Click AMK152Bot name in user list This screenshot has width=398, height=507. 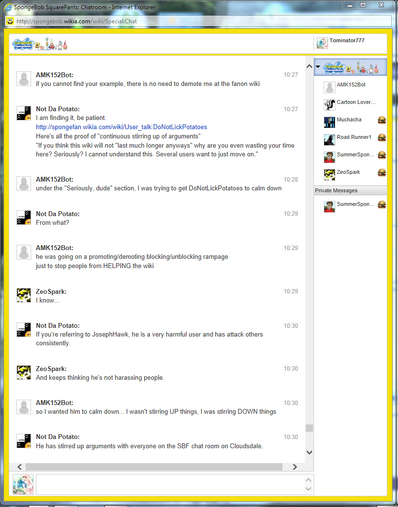[x=351, y=85]
